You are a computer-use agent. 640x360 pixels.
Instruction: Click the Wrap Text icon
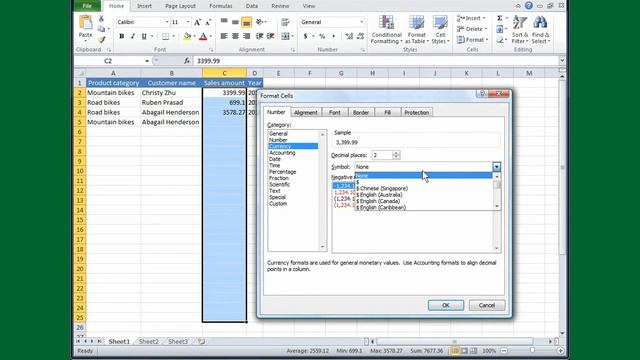pyautogui.click(x=285, y=22)
